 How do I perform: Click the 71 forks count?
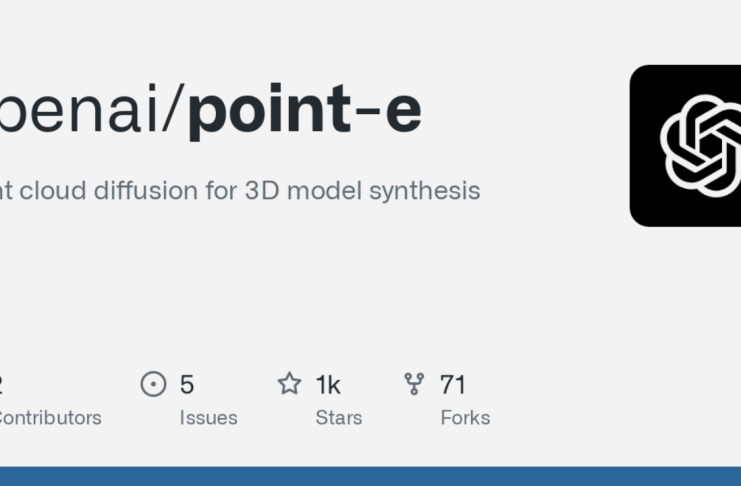coord(453,384)
